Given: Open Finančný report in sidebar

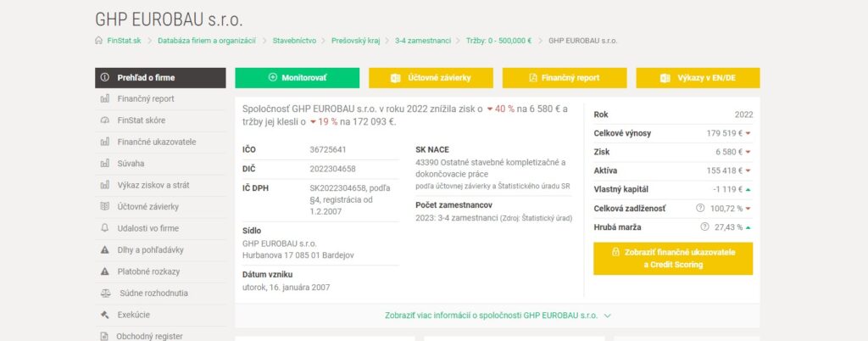Looking at the screenshot, I should pyautogui.click(x=160, y=99).
